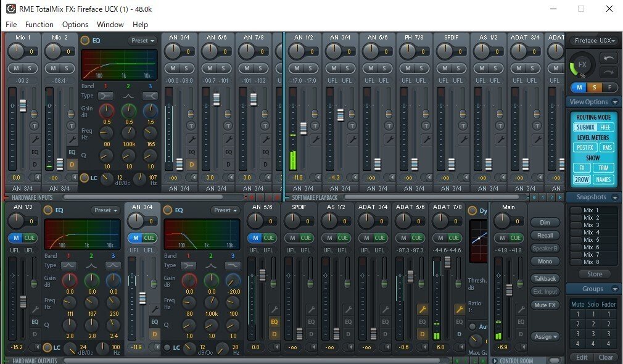Enable CUE on the Main output

coord(515,238)
